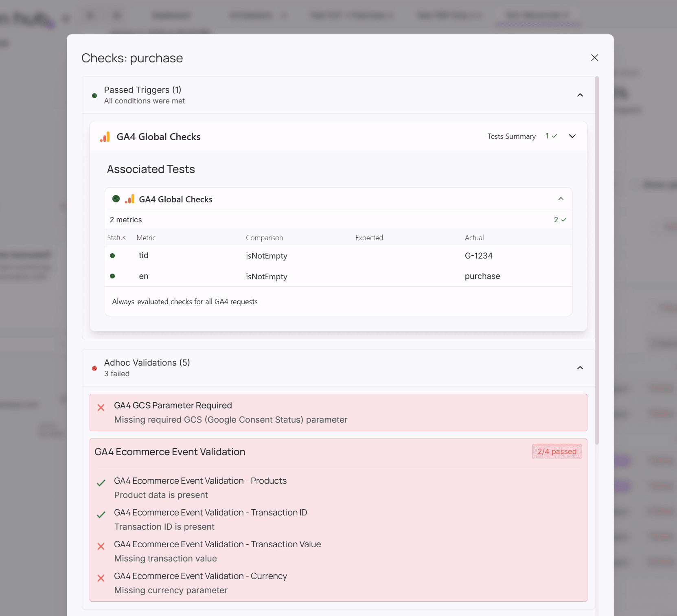This screenshot has height=616, width=677.
Task: Click the GA4 icon inside the Associated Tests card
Action: (130, 199)
